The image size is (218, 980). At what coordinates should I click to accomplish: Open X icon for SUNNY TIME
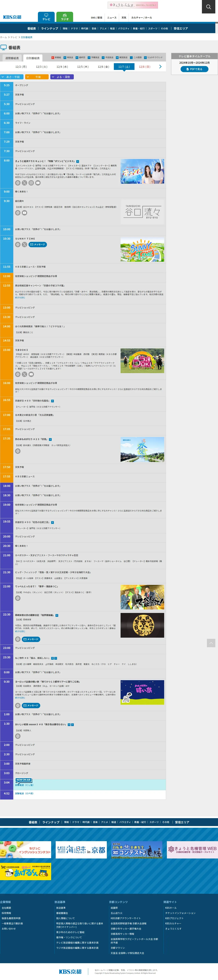[24, 245]
